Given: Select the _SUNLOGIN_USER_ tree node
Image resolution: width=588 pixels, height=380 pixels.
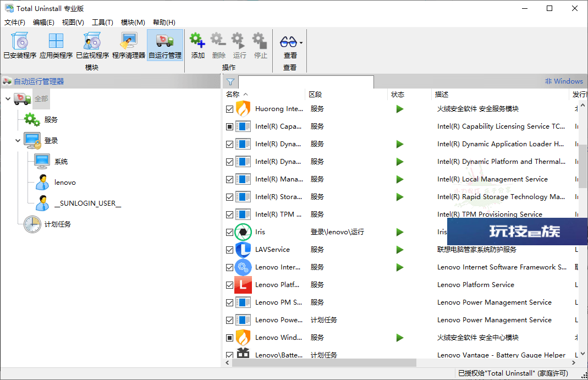Looking at the screenshot, I should pos(42,203).
